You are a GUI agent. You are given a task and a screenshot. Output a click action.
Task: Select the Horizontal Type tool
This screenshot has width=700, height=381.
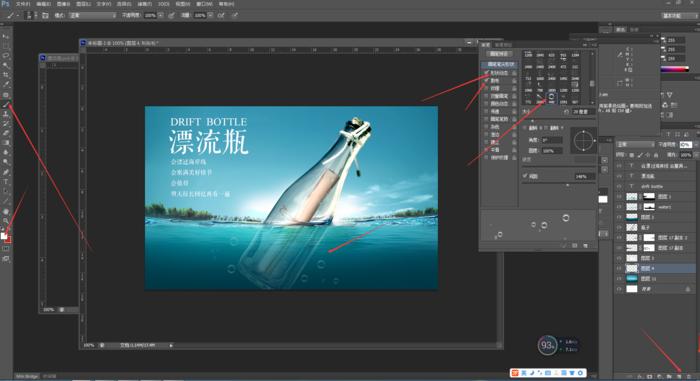click(6, 182)
